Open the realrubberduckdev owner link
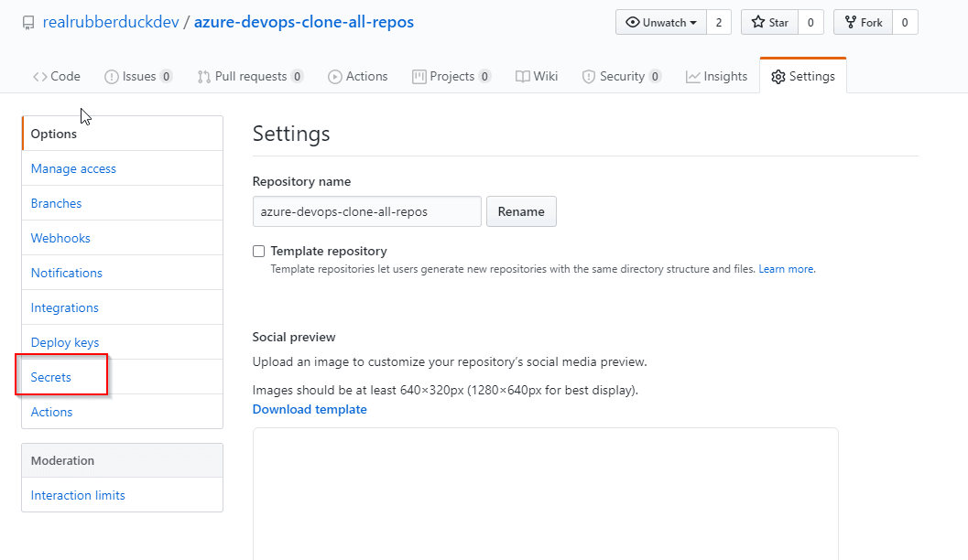Image resolution: width=968 pixels, height=560 pixels. tap(111, 22)
